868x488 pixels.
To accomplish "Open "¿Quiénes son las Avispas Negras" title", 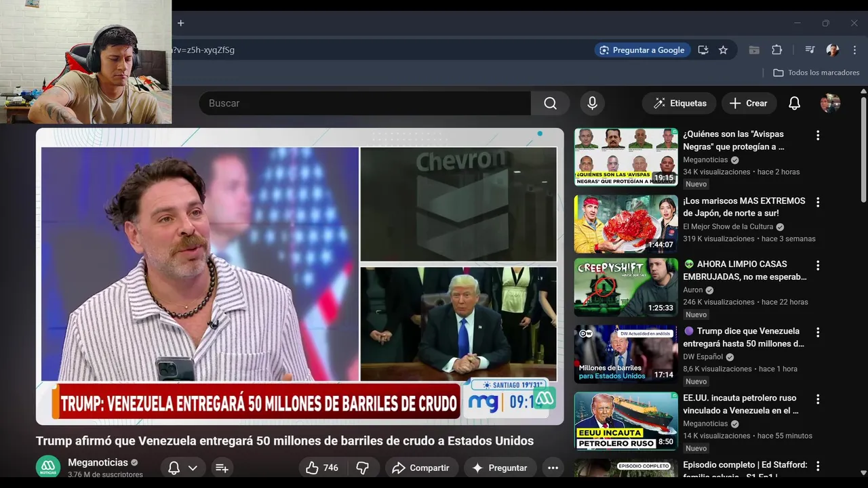I will [734, 140].
